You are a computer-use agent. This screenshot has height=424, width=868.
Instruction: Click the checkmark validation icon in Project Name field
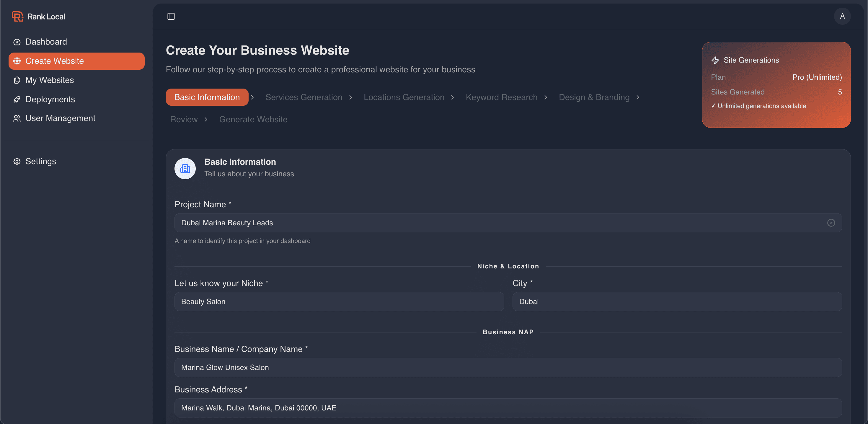831,222
